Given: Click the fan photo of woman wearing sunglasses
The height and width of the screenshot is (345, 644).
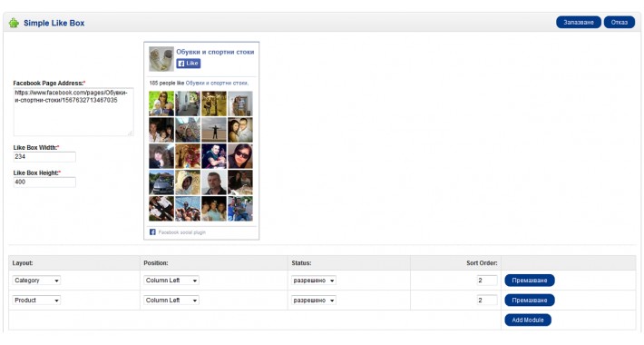Looking at the screenshot, I should 240,156.
